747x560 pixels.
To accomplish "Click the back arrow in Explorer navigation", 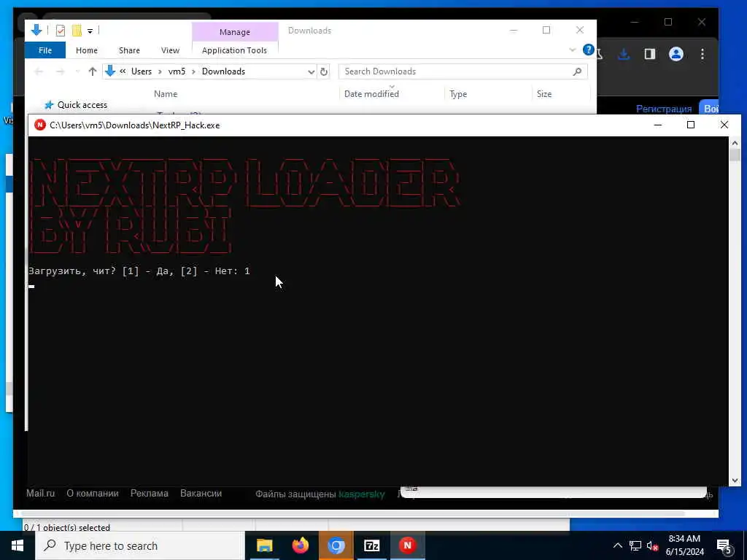I will [39, 71].
